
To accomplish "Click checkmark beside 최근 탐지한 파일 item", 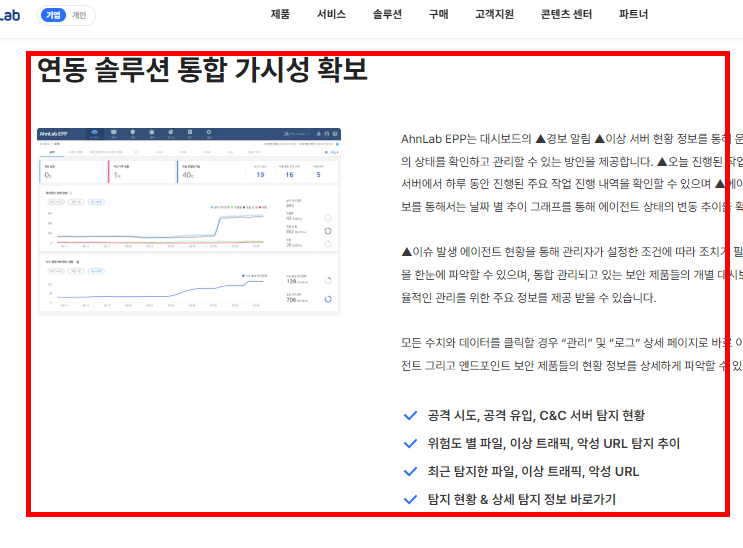I will [410, 472].
